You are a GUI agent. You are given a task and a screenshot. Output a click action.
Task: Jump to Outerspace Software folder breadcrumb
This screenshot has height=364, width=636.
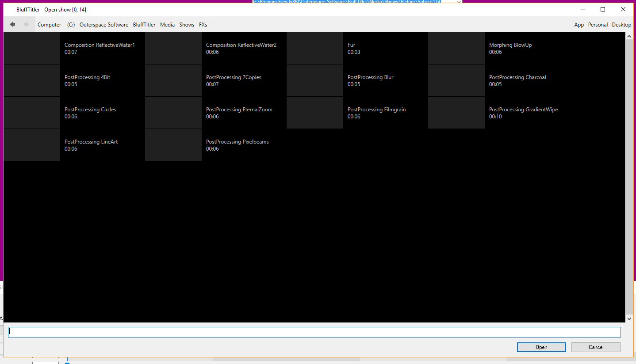click(x=104, y=25)
